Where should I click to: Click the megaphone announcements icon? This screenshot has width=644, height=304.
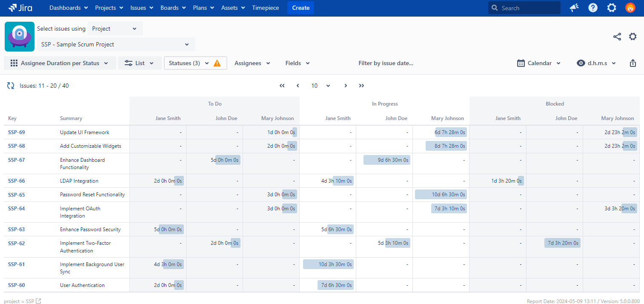coord(574,8)
